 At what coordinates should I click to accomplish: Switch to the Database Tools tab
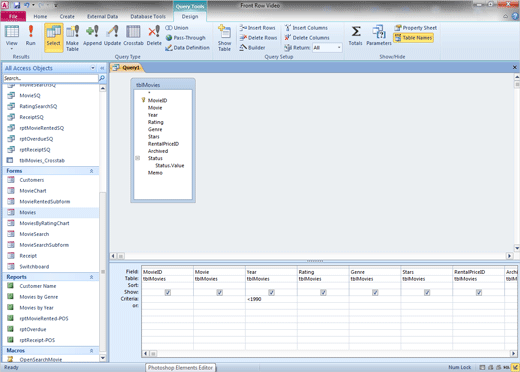[x=148, y=16]
